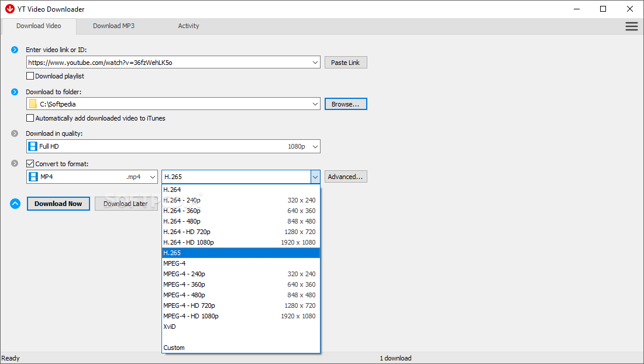Click Download Now button

(x=58, y=204)
